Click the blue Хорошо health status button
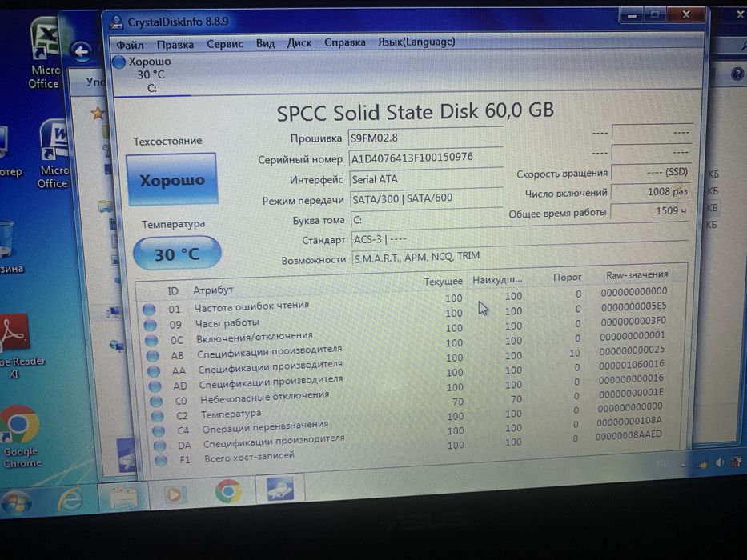 pyautogui.click(x=172, y=179)
